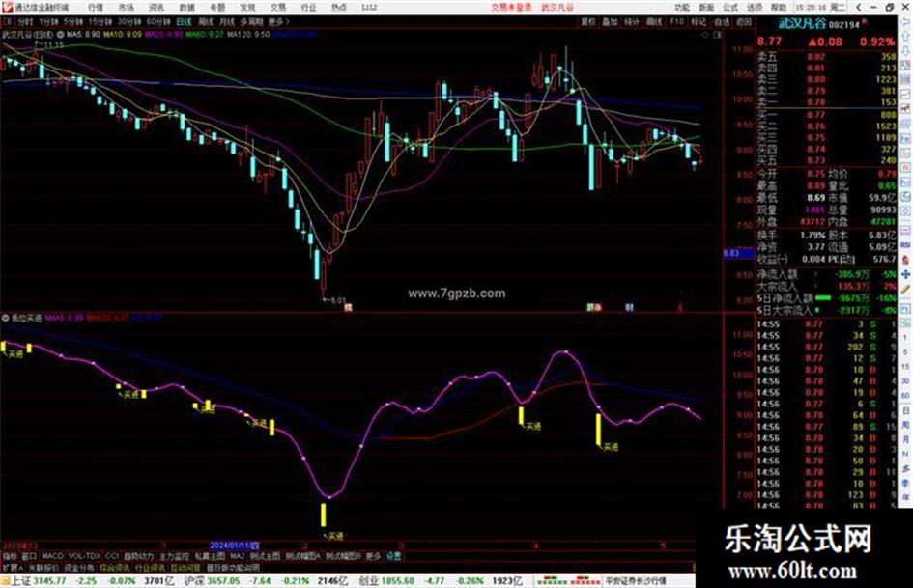Click the MA settings gear icon
913x588 pixels.
(x=61, y=35)
